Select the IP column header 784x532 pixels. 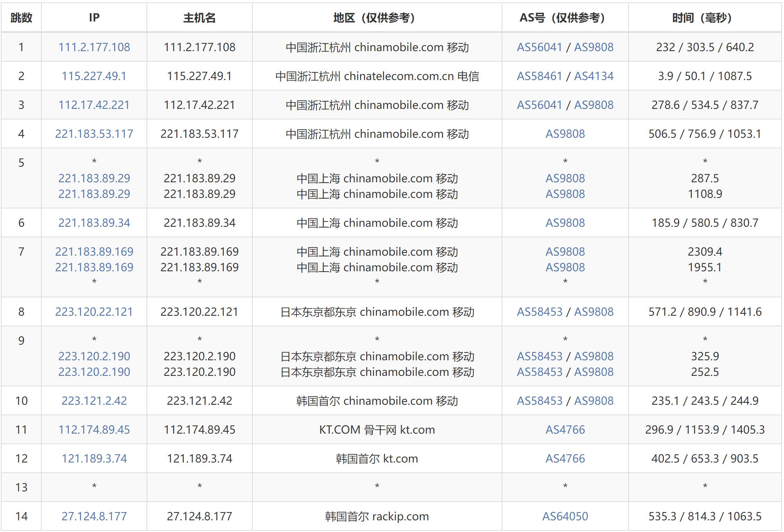click(x=94, y=18)
